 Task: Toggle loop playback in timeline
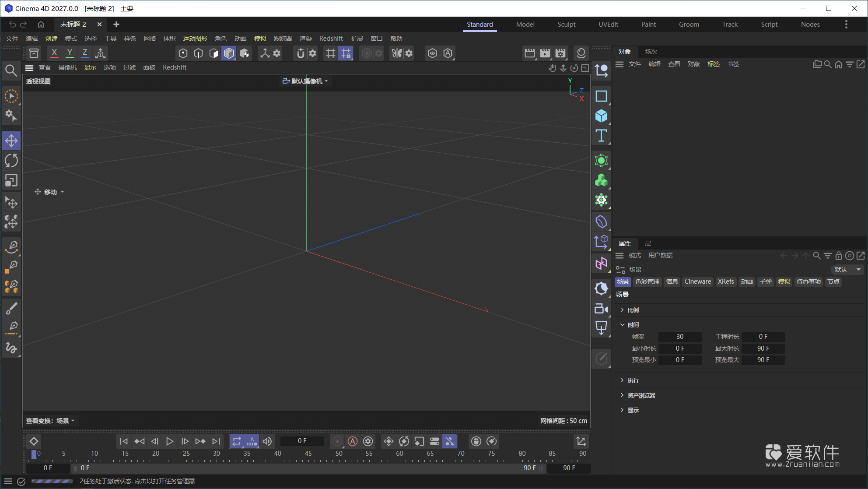(x=236, y=441)
